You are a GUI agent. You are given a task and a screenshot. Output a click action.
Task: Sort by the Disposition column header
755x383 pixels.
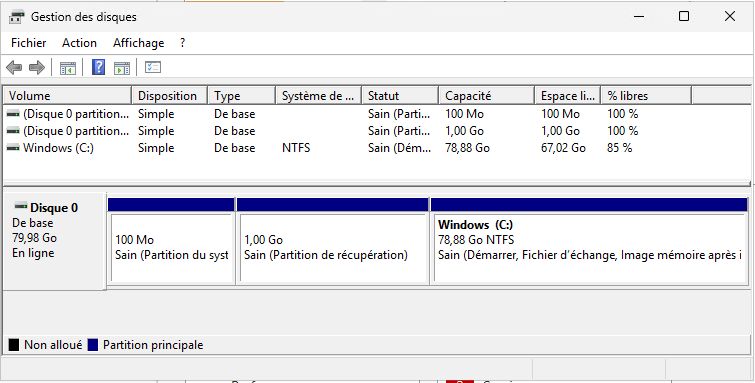[169, 96]
